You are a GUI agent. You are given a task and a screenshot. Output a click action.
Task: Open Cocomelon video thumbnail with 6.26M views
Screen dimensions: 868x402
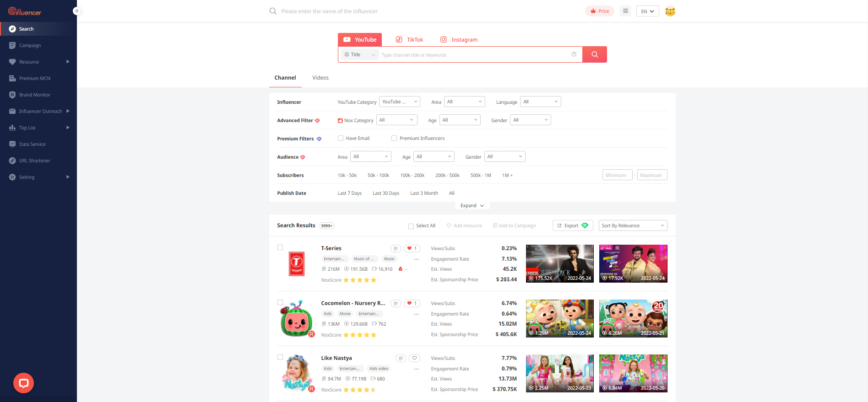tap(633, 318)
